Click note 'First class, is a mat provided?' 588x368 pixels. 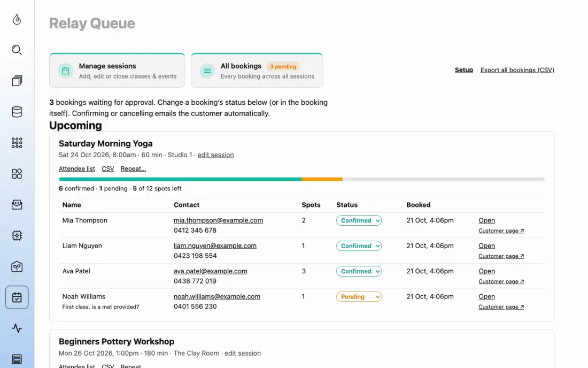(100, 307)
